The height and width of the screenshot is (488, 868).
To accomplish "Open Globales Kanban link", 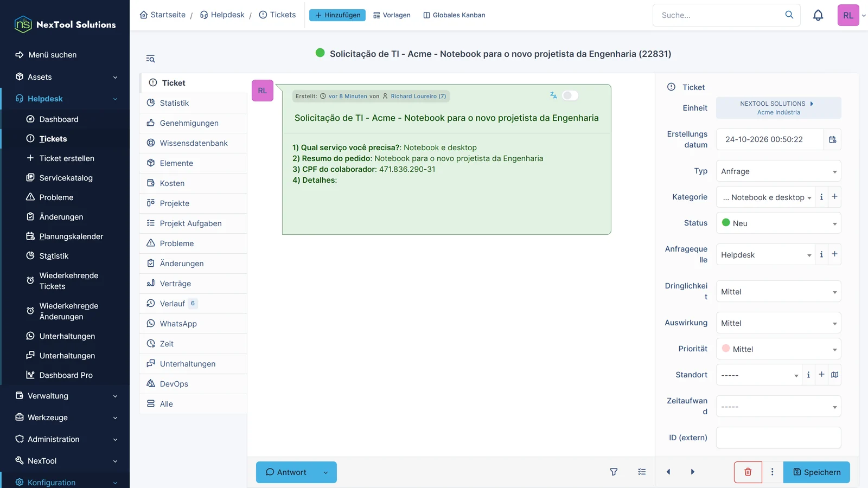I will [454, 15].
